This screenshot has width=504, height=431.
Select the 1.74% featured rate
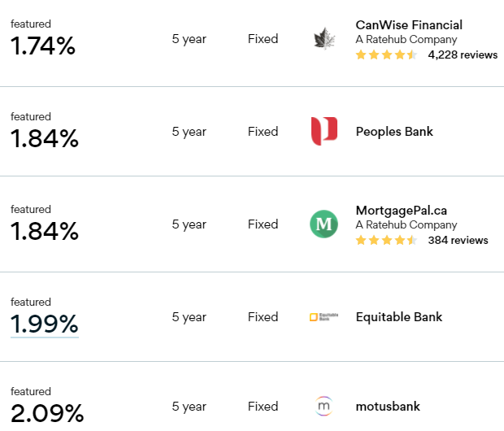point(43,46)
